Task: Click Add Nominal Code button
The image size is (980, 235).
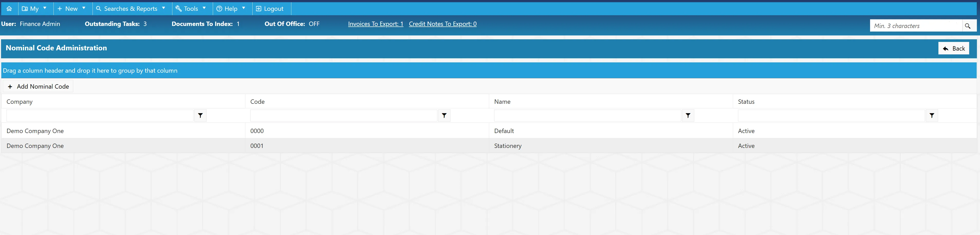Action: click(38, 86)
